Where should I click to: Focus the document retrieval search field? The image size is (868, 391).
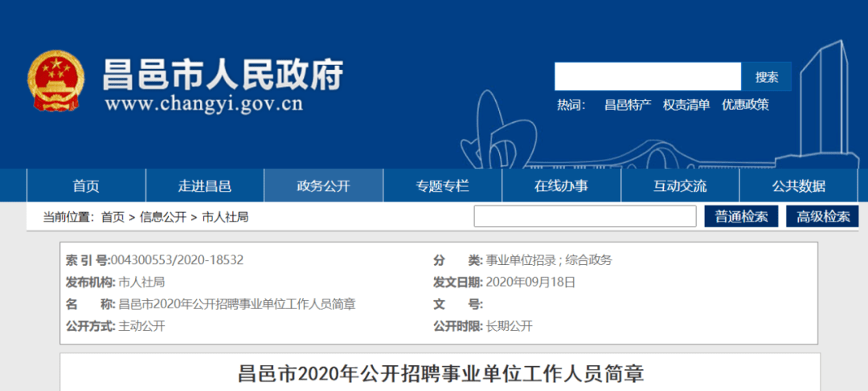(x=584, y=217)
